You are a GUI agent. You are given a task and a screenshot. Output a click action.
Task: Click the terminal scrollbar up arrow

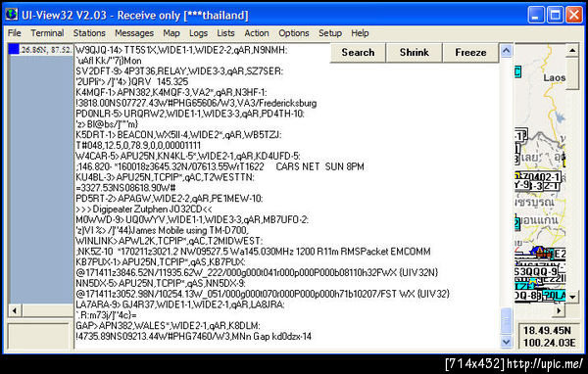507,51
